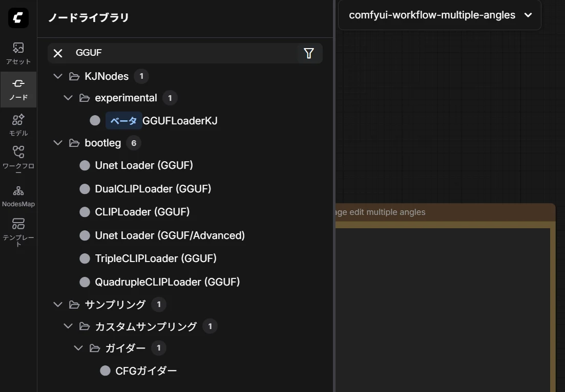The width and height of the screenshot is (565, 392).
Task: Click the ComfyUI logo icon
Action: pyautogui.click(x=18, y=17)
